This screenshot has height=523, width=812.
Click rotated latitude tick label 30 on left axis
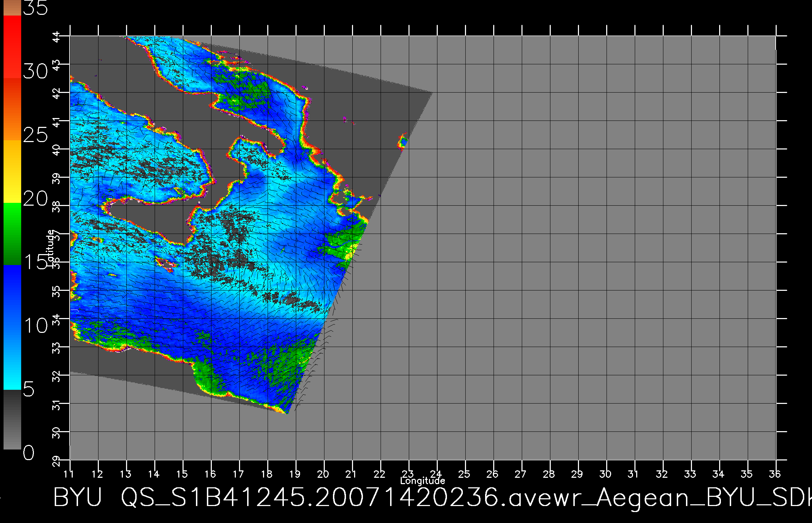(56, 433)
